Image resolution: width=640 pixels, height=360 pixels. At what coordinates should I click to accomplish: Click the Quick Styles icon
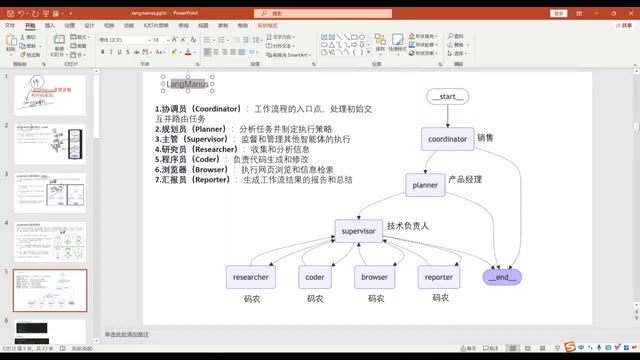pyautogui.click(x=397, y=40)
